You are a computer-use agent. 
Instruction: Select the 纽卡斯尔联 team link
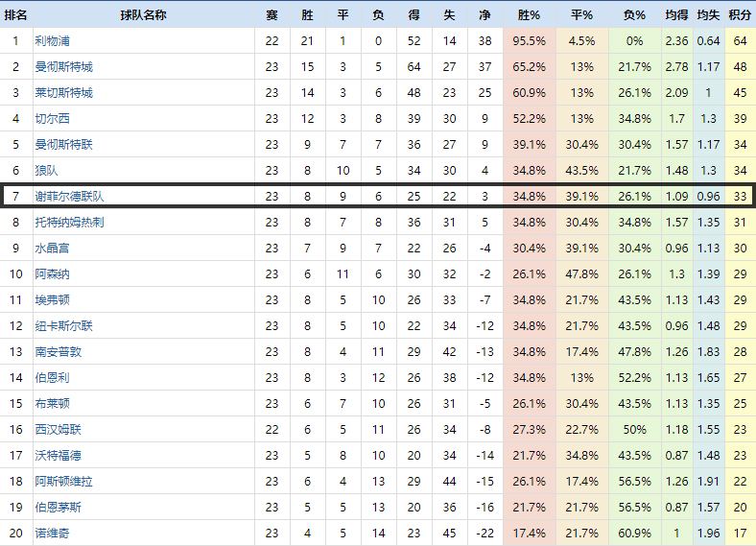[x=64, y=326]
